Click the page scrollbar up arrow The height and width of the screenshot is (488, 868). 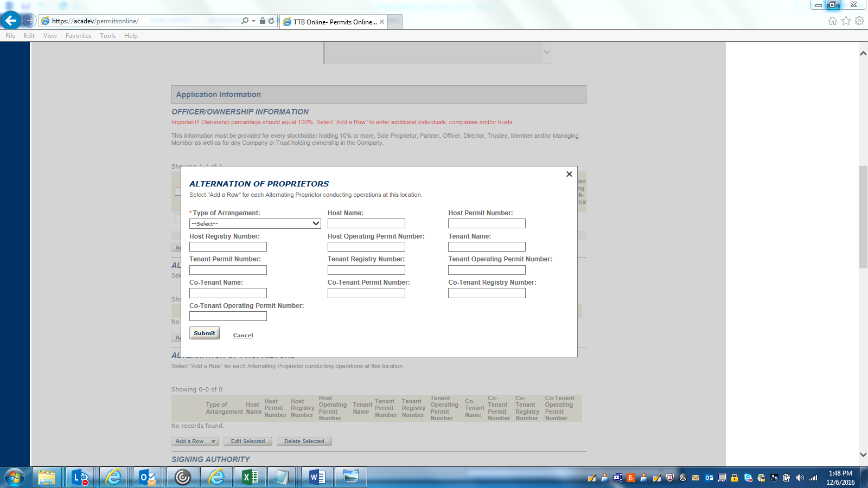(x=863, y=53)
